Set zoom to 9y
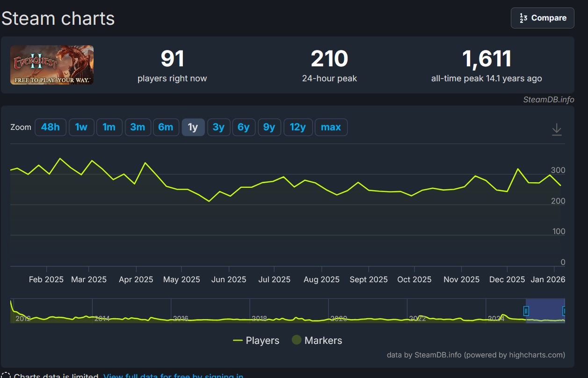Screen dimensions: 588x378 pos(269,127)
